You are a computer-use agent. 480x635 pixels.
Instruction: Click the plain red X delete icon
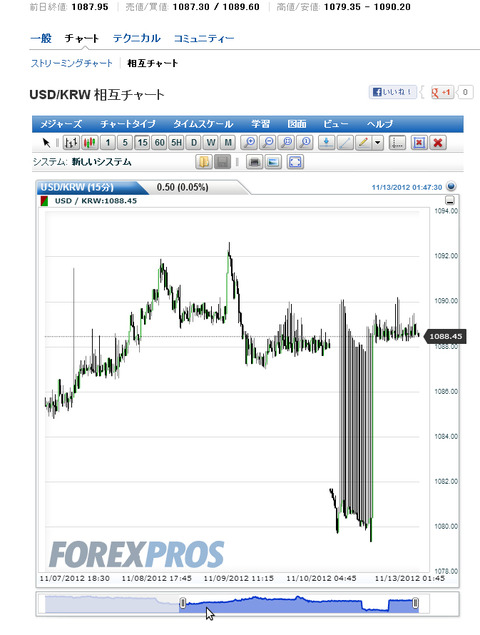pyautogui.click(x=438, y=143)
